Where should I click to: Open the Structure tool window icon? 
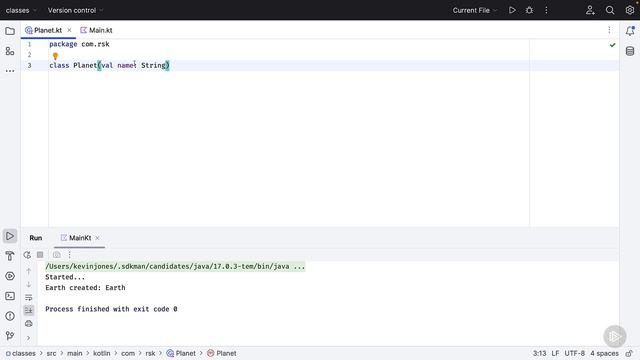[10, 51]
